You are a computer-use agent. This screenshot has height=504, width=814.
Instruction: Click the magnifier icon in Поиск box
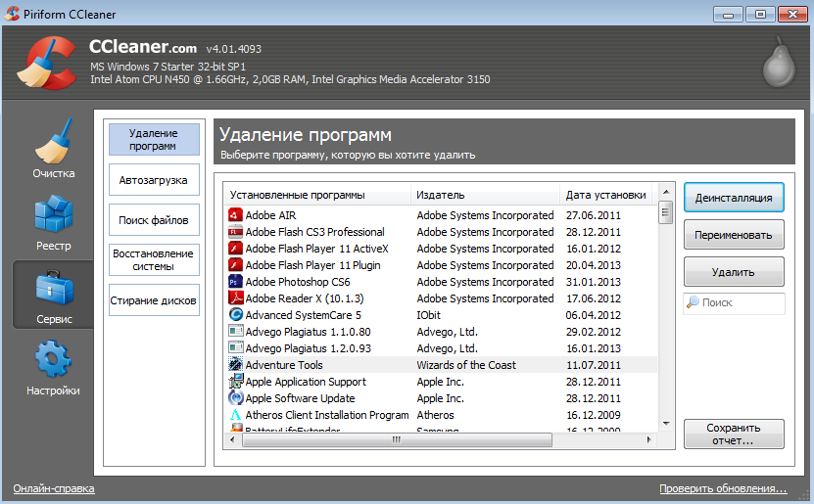pos(693,302)
